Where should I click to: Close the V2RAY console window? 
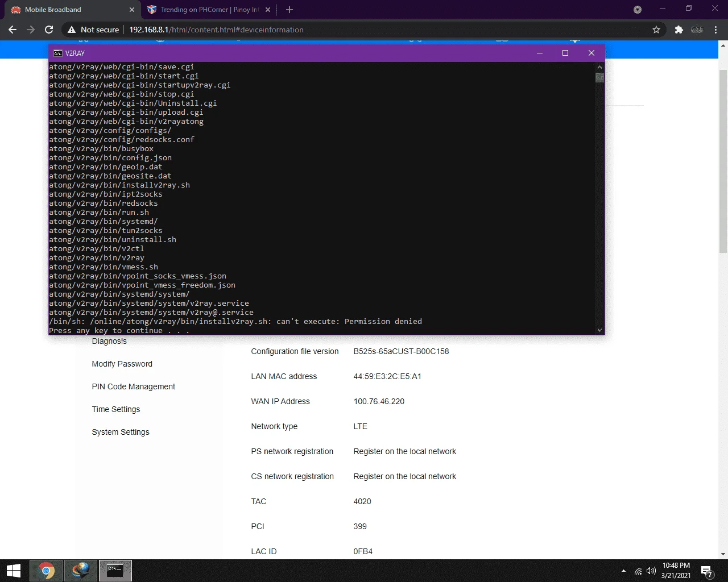(x=591, y=53)
